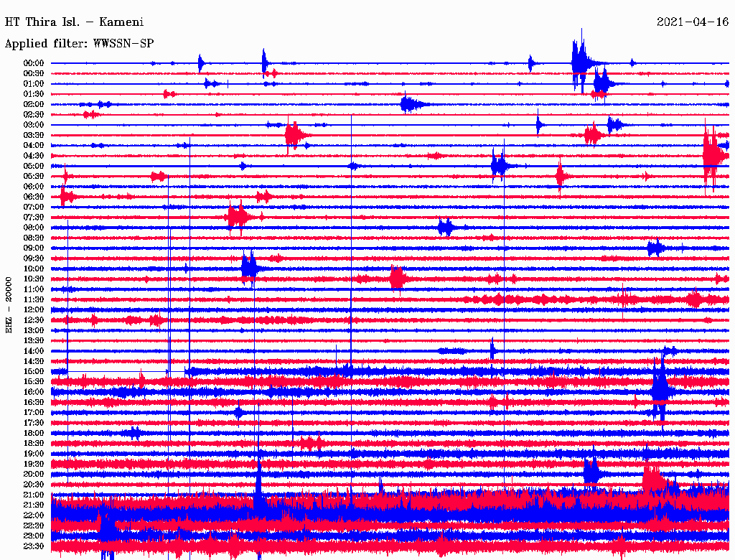Click the 00:00 time label
Screen dimensions: 735x560
[34, 63]
